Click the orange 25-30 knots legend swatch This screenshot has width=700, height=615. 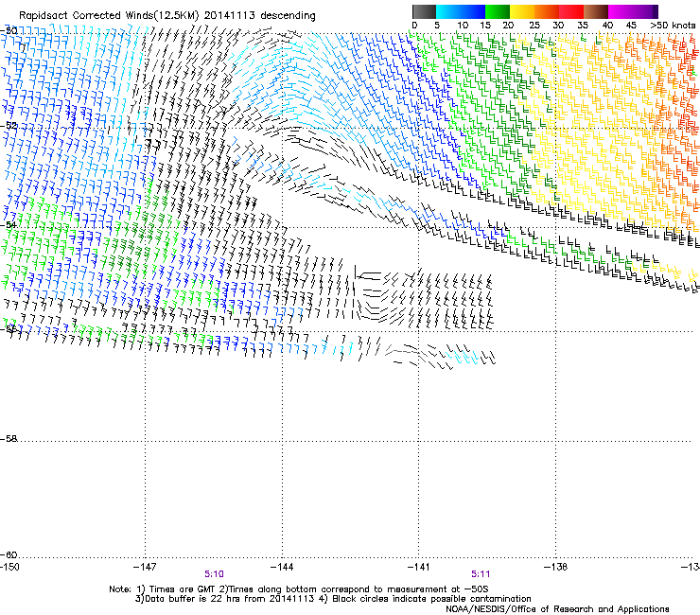click(x=547, y=11)
